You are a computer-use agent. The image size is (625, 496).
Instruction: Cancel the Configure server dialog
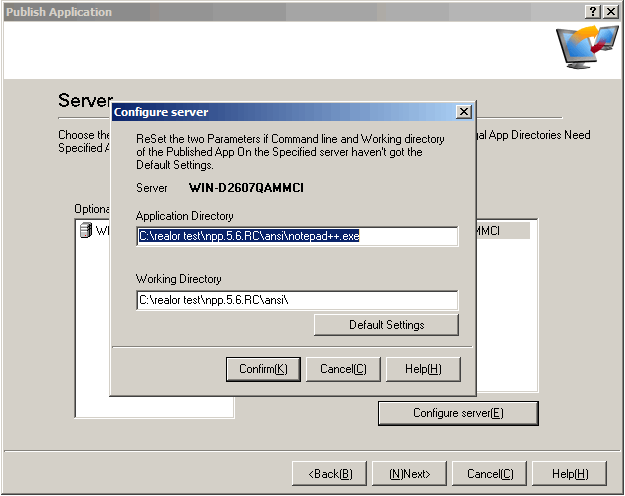[343, 369]
